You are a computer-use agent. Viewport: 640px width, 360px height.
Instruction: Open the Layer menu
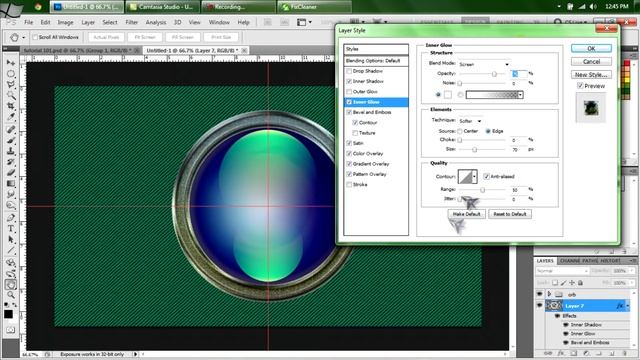point(88,22)
